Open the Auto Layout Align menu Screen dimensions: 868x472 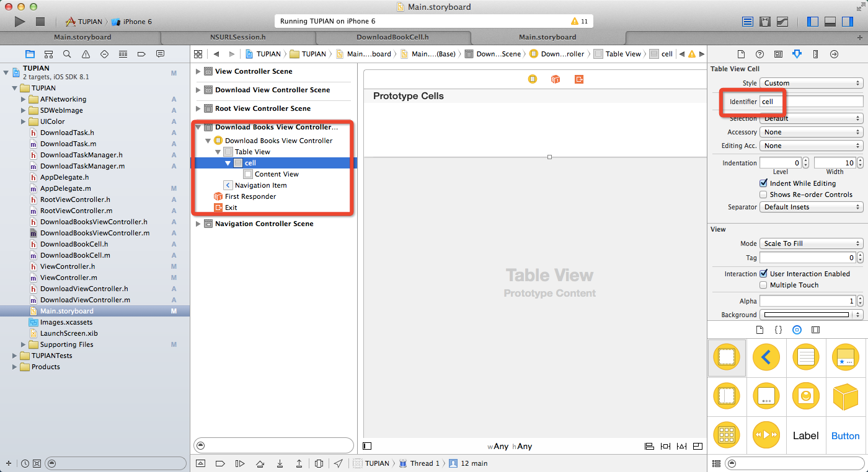[650, 446]
